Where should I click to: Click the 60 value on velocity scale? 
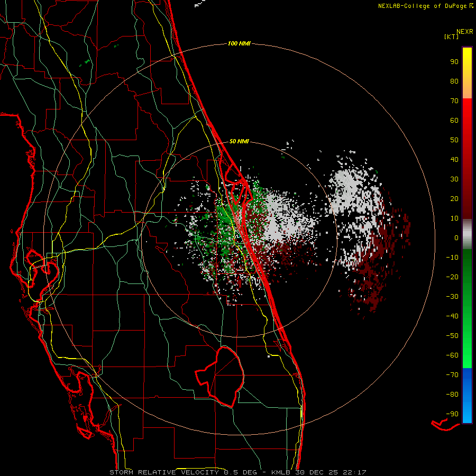tap(454, 120)
